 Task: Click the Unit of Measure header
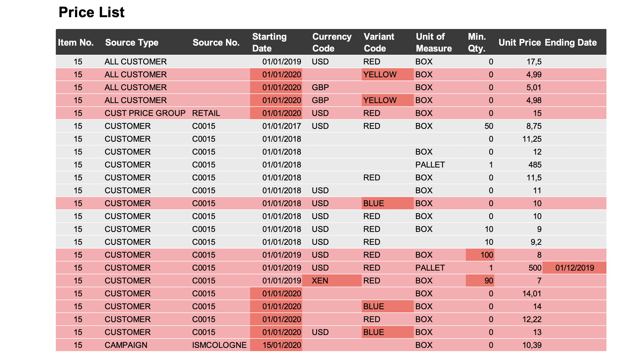pyautogui.click(x=434, y=42)
